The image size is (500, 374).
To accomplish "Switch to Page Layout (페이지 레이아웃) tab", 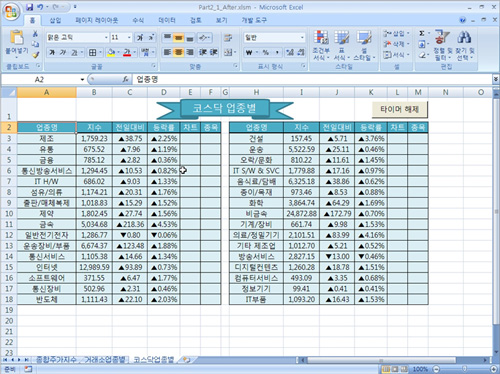I will 97,20.
